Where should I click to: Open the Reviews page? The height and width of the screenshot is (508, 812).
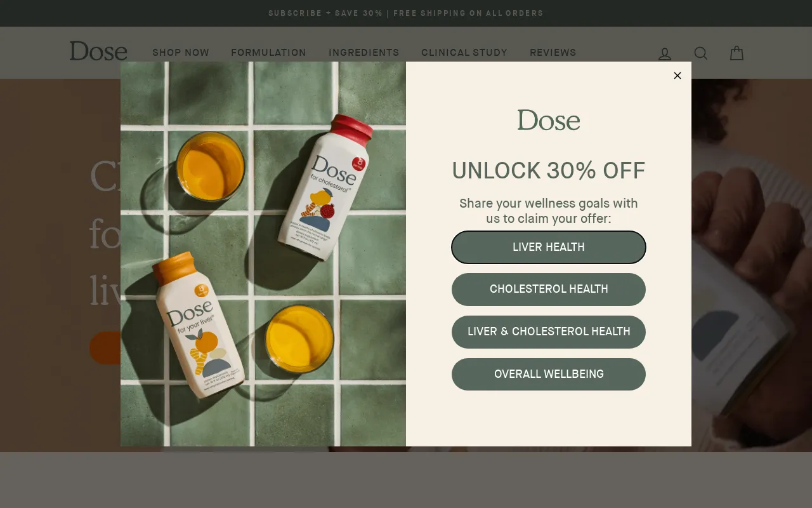click(x=553, y=53)
